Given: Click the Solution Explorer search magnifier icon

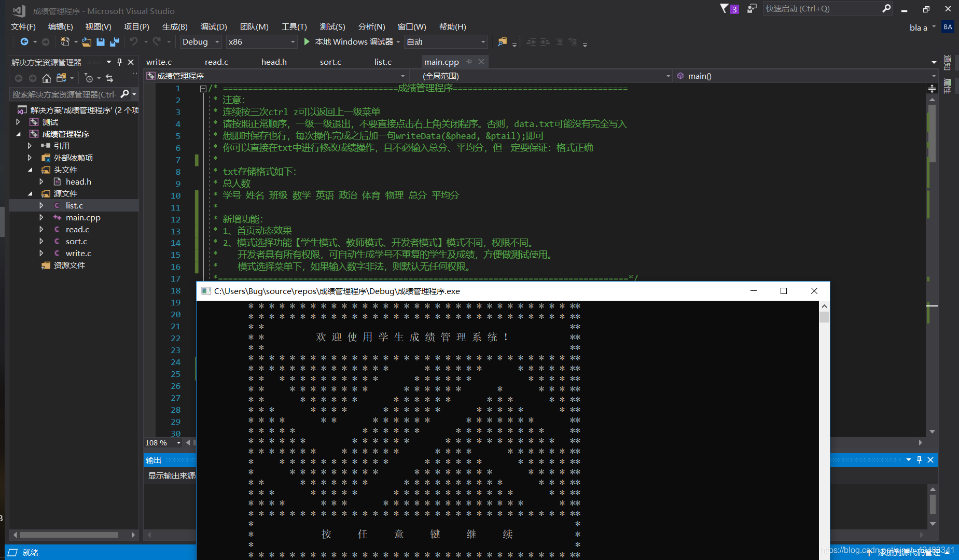Looking at the screenshot, I should pyautogui.click(x=124, y=94).
